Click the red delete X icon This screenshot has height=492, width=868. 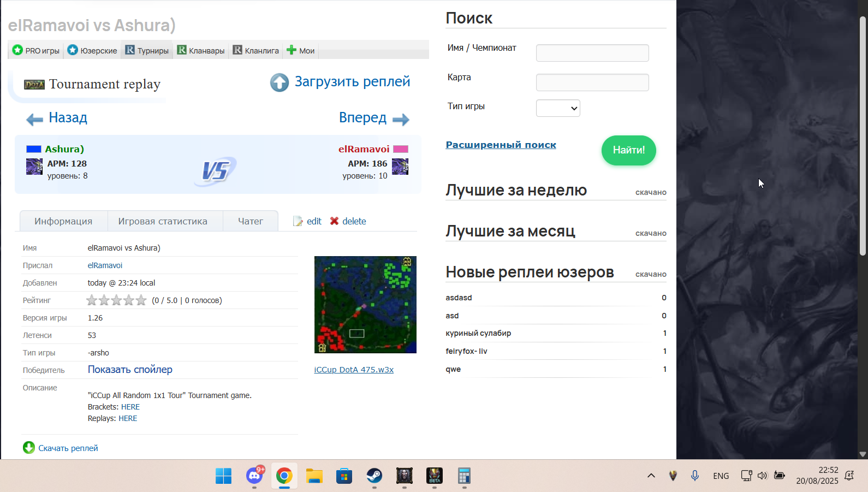(x=334, y=221)
